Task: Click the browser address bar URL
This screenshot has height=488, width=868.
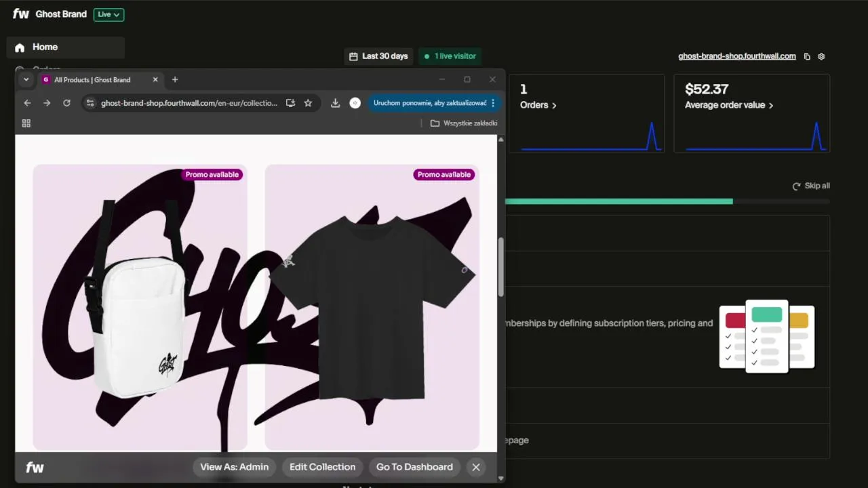Action: tap(189, 103)
